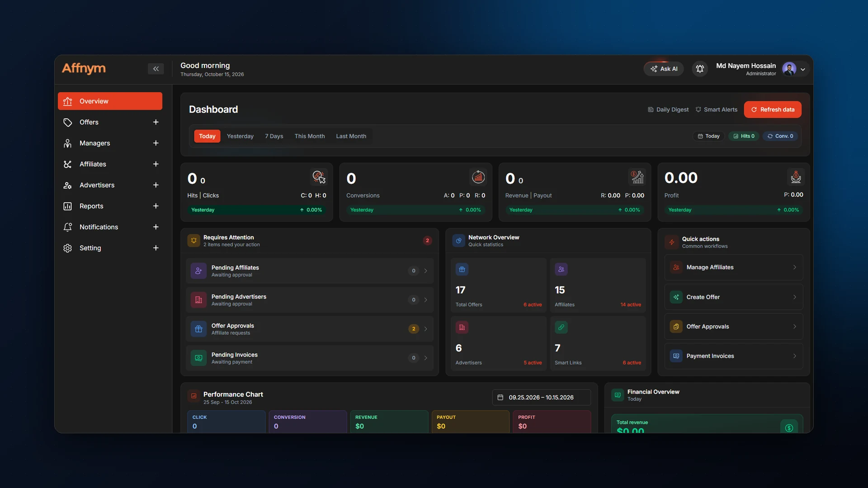Expand the Affiliates submenu plus icon
The image size is (868, 488).
pyautogui.click(x=156, y=164)
